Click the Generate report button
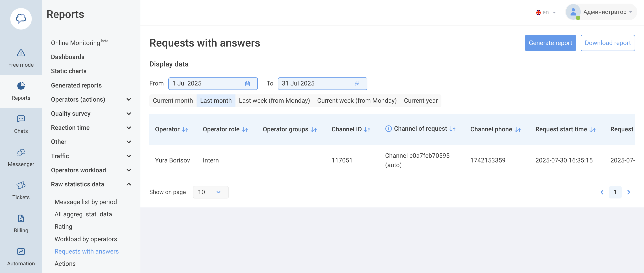644x273 pixels. (550, 43)
